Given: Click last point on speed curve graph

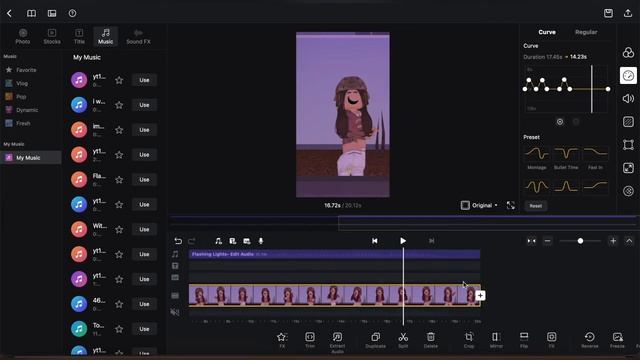Looking at the screenshot, I should (x=608, y=89).
